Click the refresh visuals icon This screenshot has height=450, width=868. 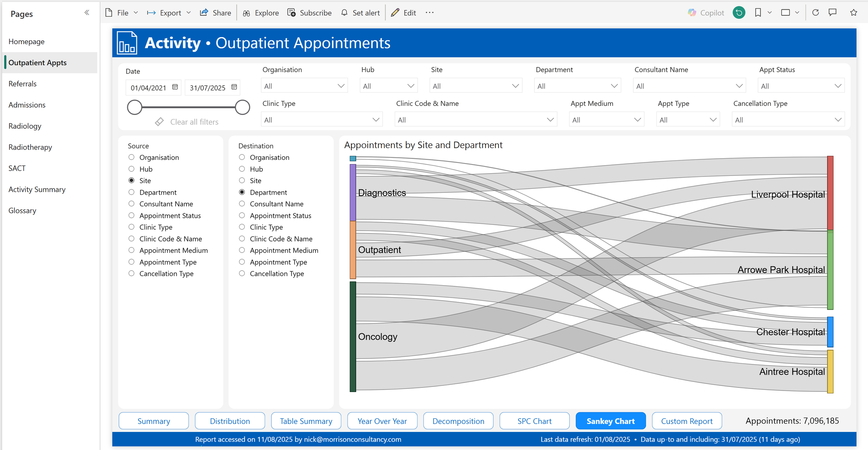[816, 13]
